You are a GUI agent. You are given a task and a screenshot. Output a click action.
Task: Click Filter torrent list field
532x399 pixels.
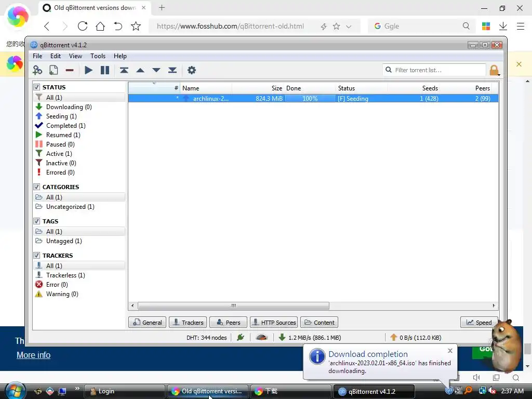point(435,70)
